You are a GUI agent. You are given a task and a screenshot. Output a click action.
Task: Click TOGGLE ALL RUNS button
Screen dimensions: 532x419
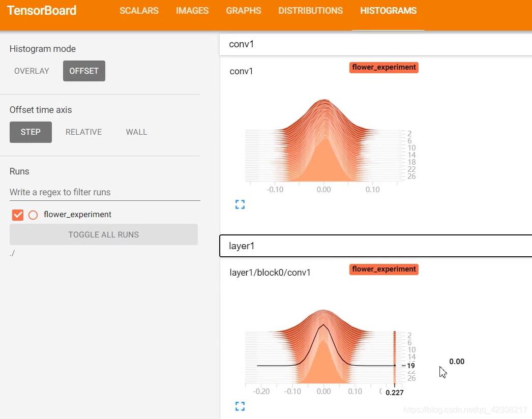click(103, 234)
